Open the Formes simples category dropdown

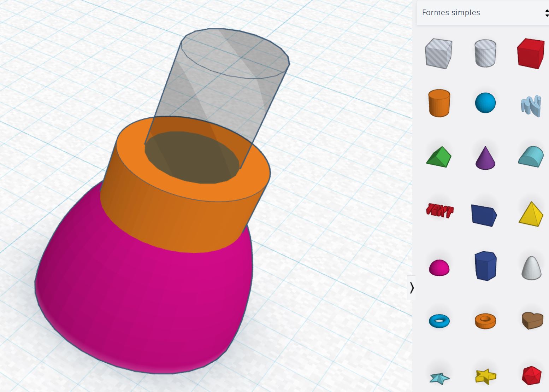(x=483, y=13)
